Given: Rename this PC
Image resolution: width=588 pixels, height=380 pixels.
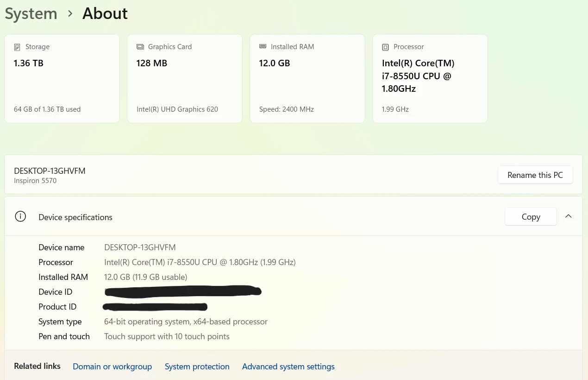Looking at the screenshot, I should point(535,175).
